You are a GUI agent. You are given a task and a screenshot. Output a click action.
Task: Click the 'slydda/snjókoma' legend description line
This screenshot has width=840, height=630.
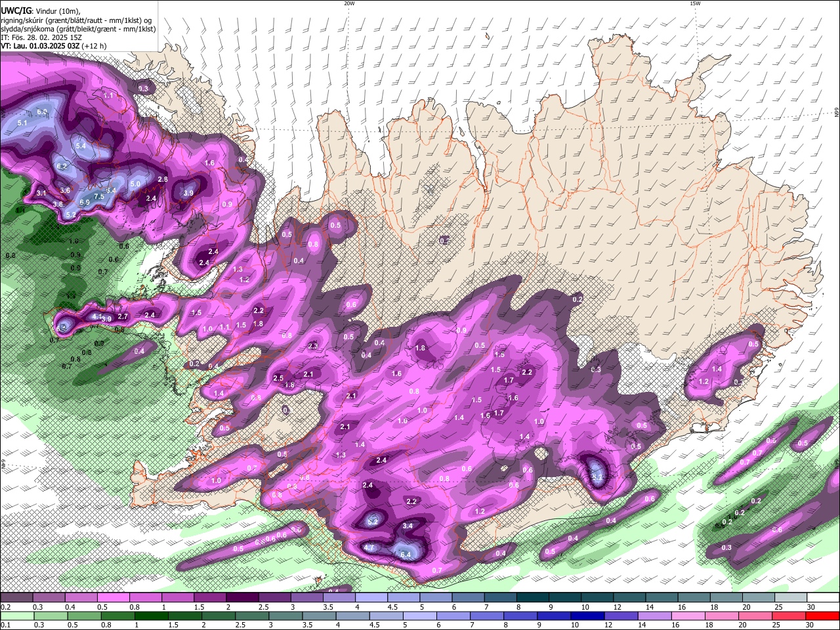point(78,29)
